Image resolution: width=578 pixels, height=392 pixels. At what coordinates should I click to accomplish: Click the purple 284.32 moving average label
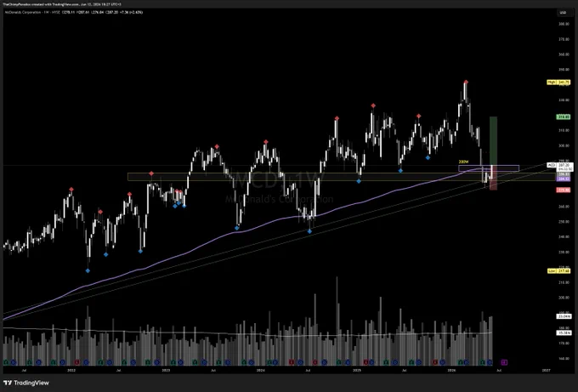564,179
